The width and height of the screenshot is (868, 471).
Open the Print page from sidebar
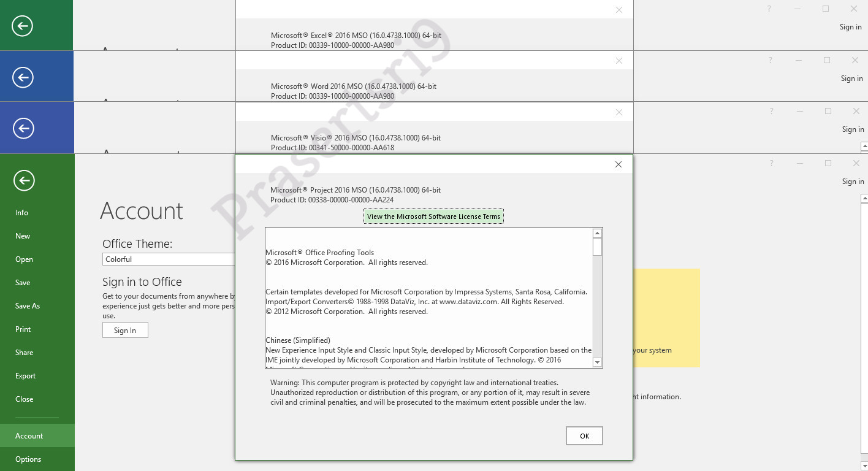(x=37, y=329)
